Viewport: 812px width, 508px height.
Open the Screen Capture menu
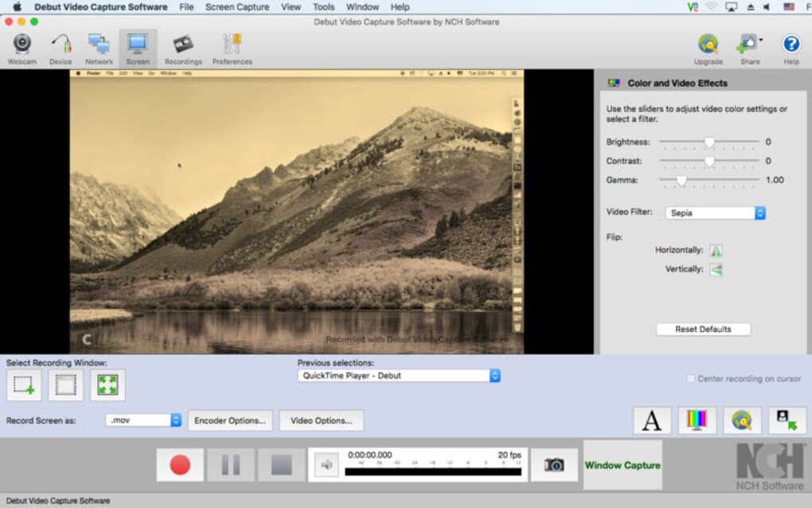(x=236, y=6)
